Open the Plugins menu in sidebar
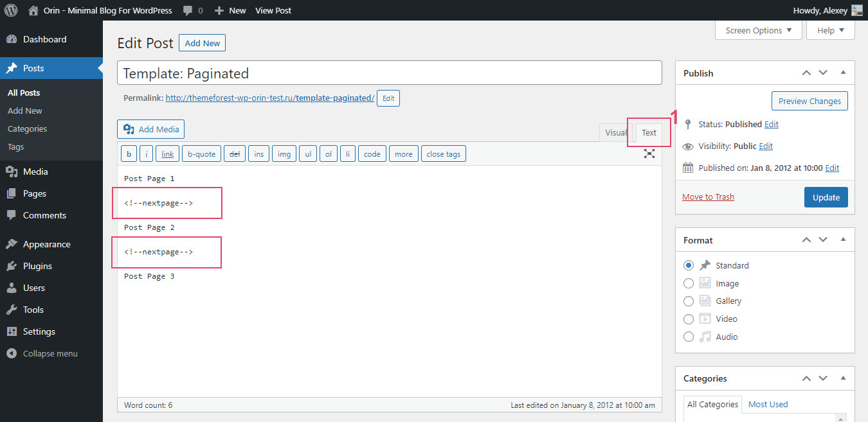This screenshot has width=868, height=422. 37,266
